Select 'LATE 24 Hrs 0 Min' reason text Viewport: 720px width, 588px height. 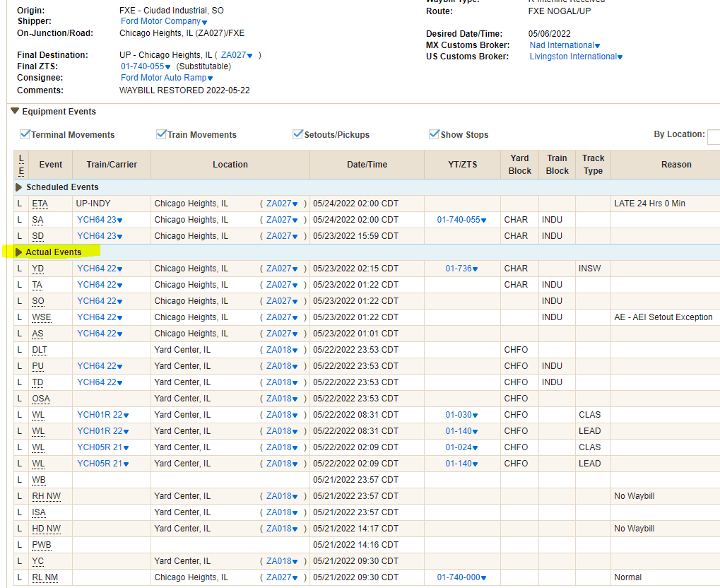[649, 204]
